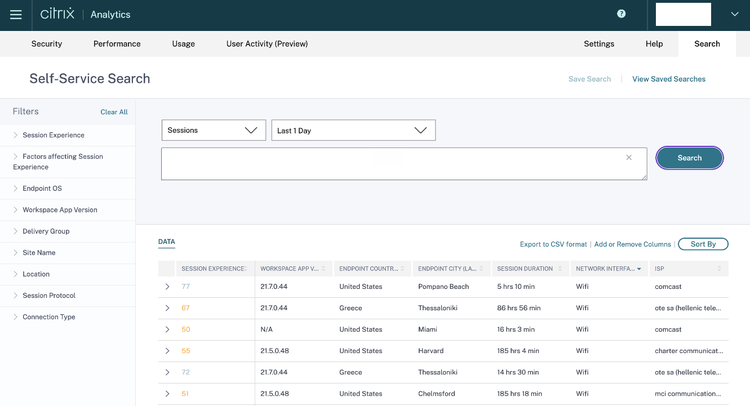Image resolution: width=750 pixels, height=406 pixels.
Task: Sort the Endpoint City column
Action: point(481,269)
